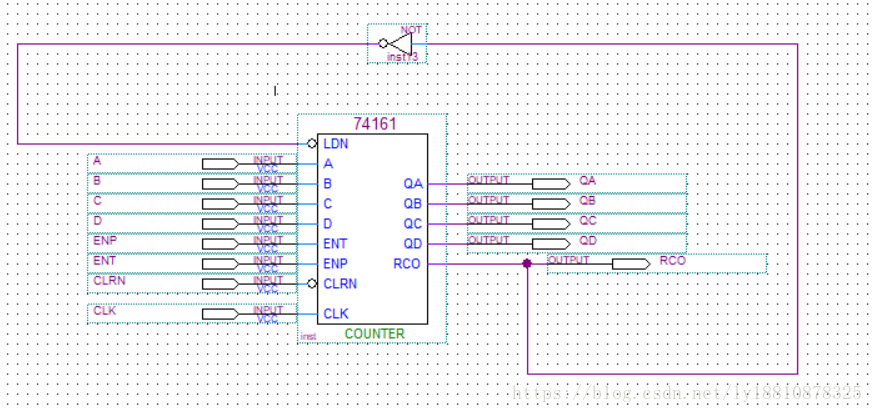Click the green COUNTER label below the block

374,334
